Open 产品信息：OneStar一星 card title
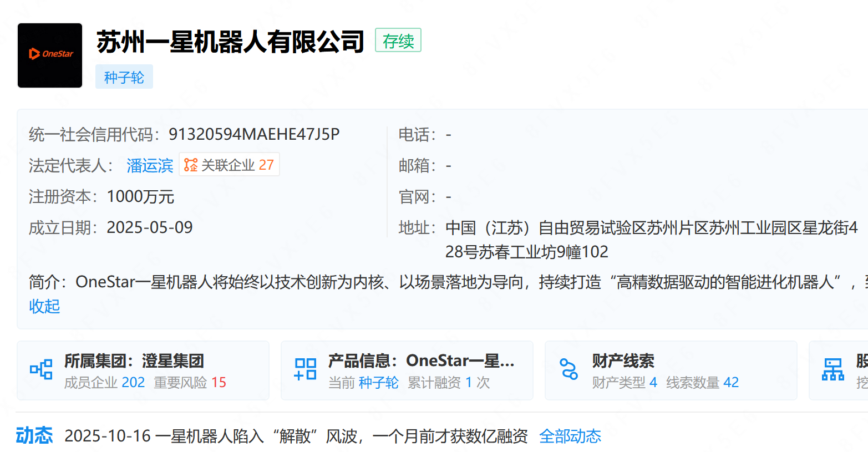Viewport: 868px width, 452px height. pyautogui.click(x=422, y=360)
